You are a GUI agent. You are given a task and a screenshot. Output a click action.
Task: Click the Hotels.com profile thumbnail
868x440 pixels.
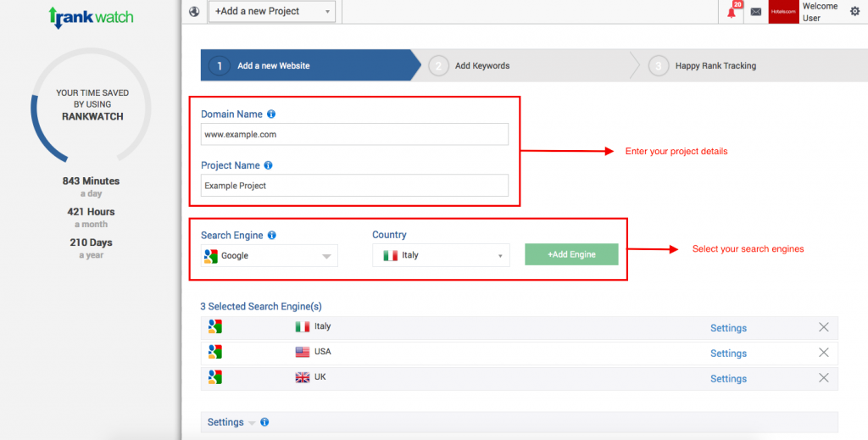pyautogui.click(x=783, y=12)
